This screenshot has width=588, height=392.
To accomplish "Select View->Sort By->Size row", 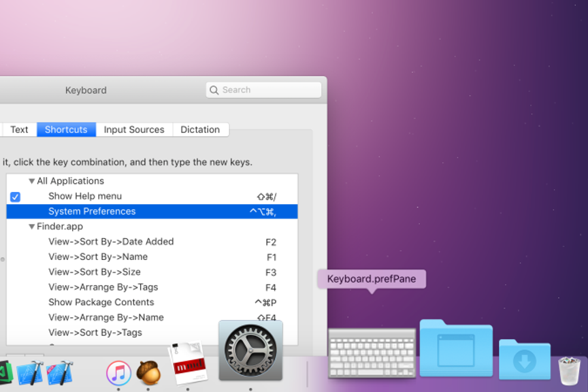I will point(152,272).
